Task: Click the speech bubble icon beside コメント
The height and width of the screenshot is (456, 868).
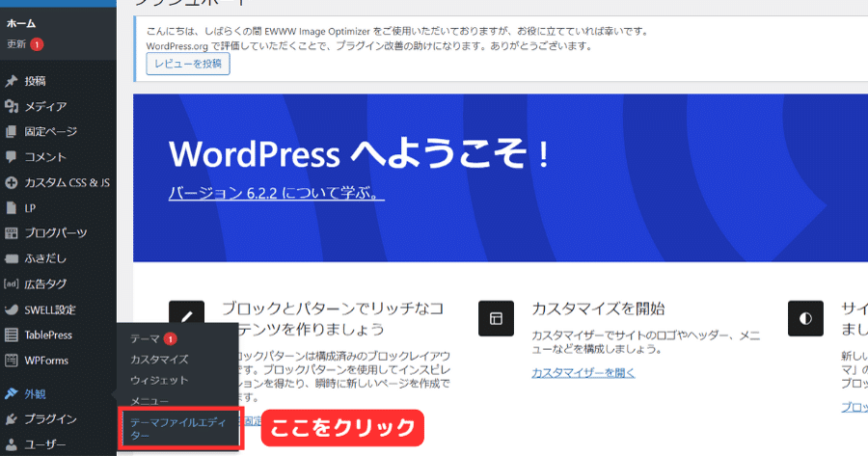Action: click(x=11, y=157)
